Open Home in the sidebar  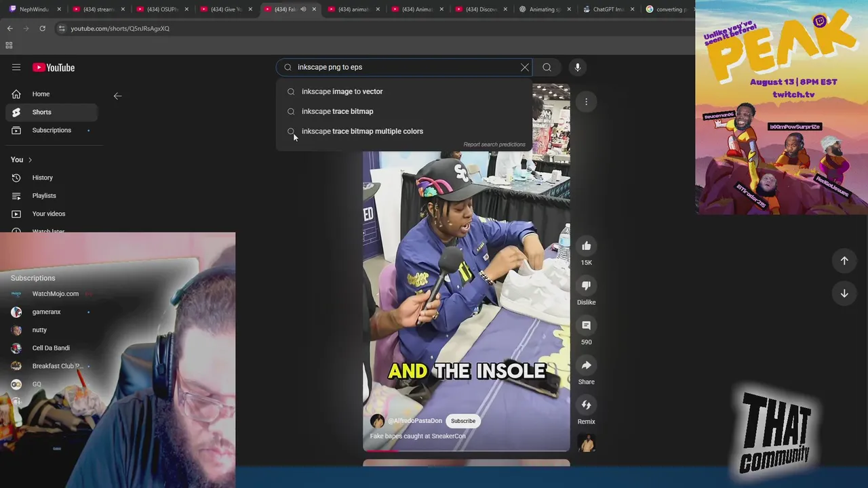click(x=51, y=94)
